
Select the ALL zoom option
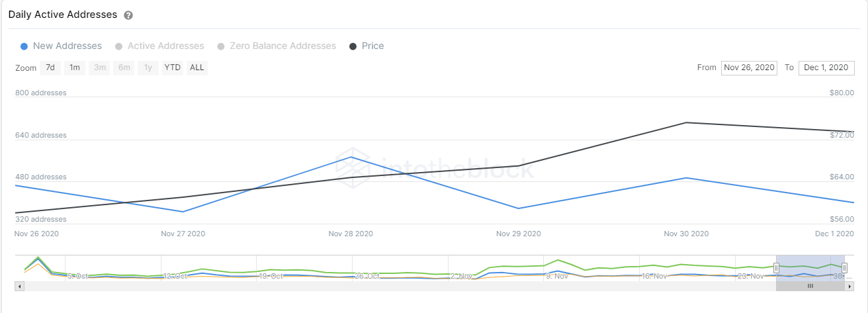pyautogui.click(x=197, y=67)
